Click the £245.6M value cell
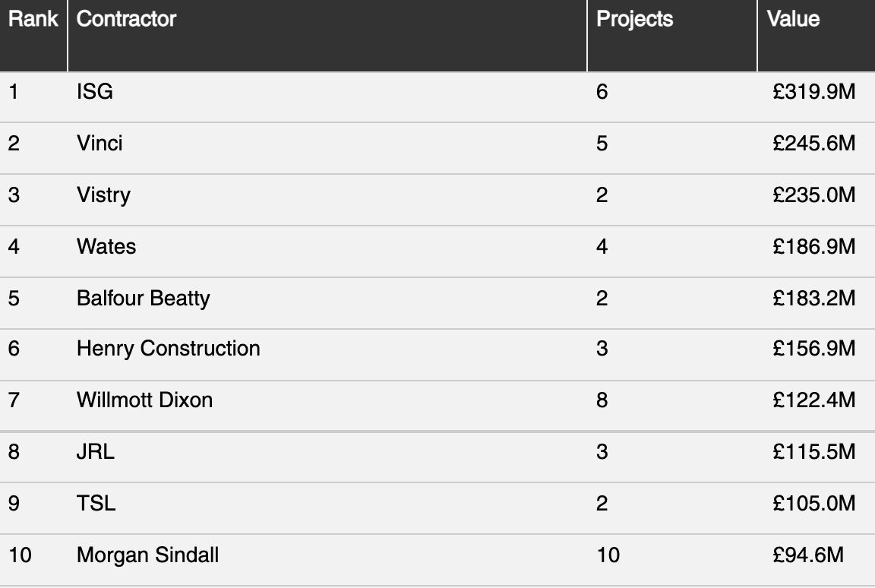875x588 pixels. (x=813, y=144)
